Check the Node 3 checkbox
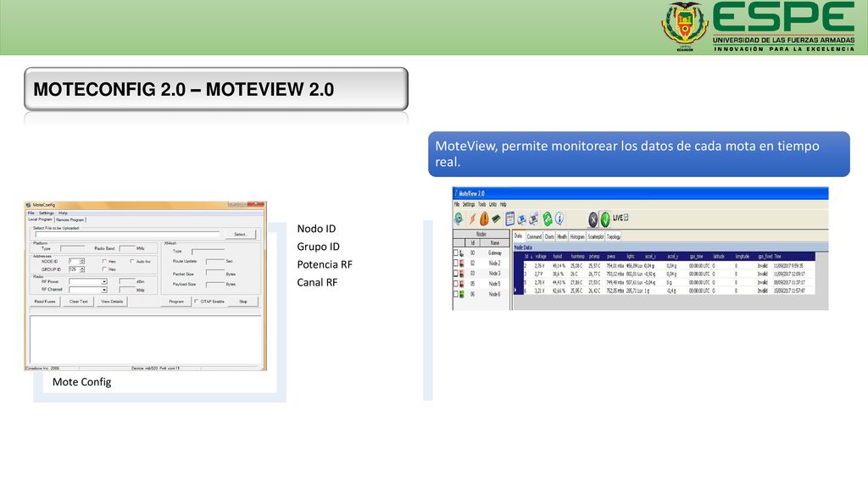Viewport: 868px width, 488px height. pos(456,274)
